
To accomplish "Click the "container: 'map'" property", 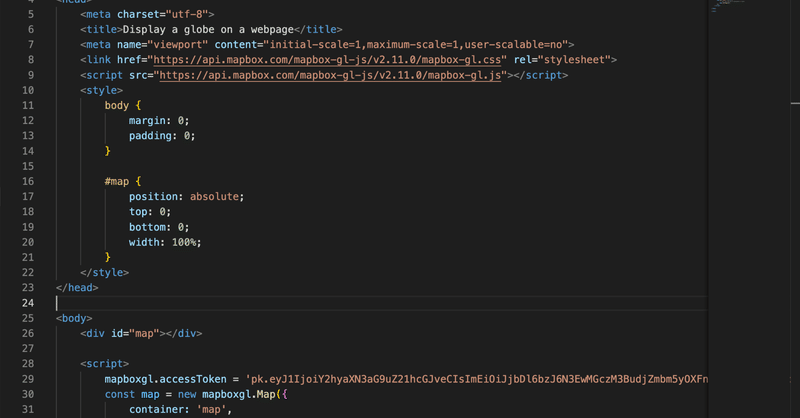I will pos(181,410).
